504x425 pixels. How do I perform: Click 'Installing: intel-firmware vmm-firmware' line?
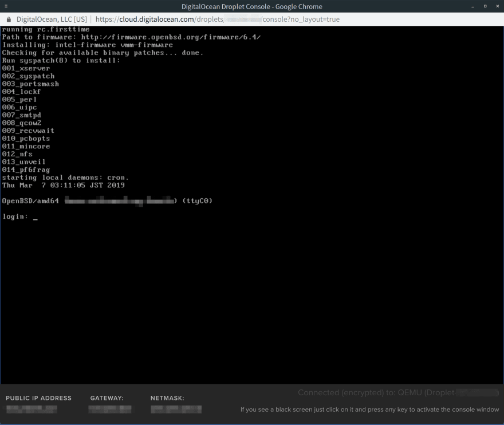tap(88, 45)
